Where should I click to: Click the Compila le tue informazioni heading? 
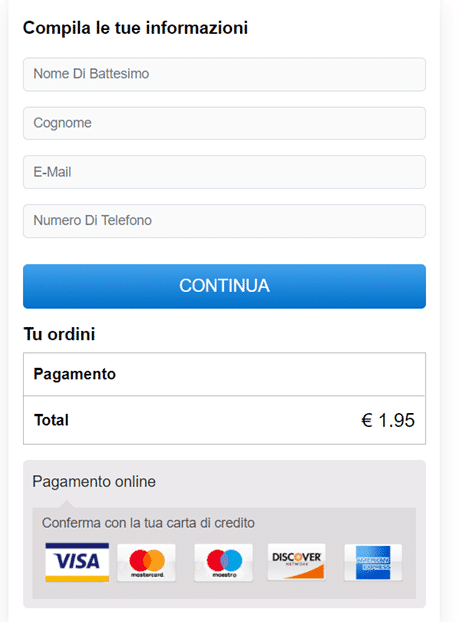[x=135, y=28]
